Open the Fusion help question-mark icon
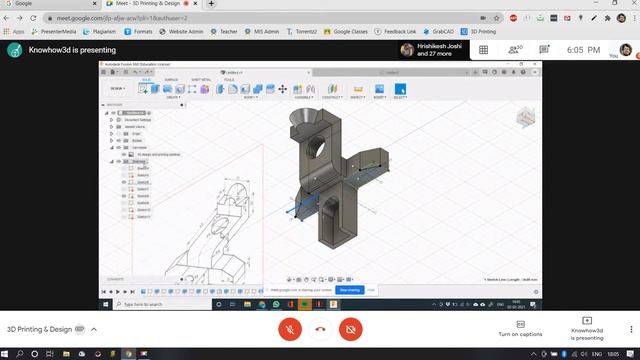Image resolution: width=640 pixels, height=360 pixels. coord(523,72)
